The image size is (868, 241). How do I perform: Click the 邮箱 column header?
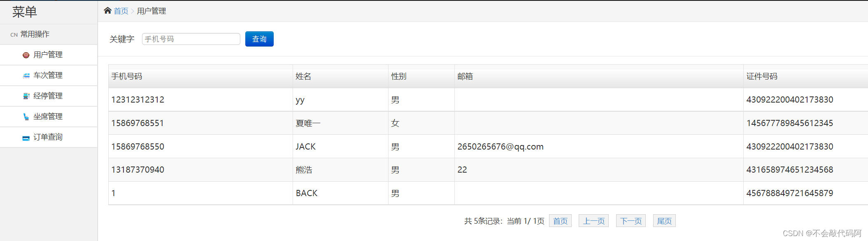599,76
